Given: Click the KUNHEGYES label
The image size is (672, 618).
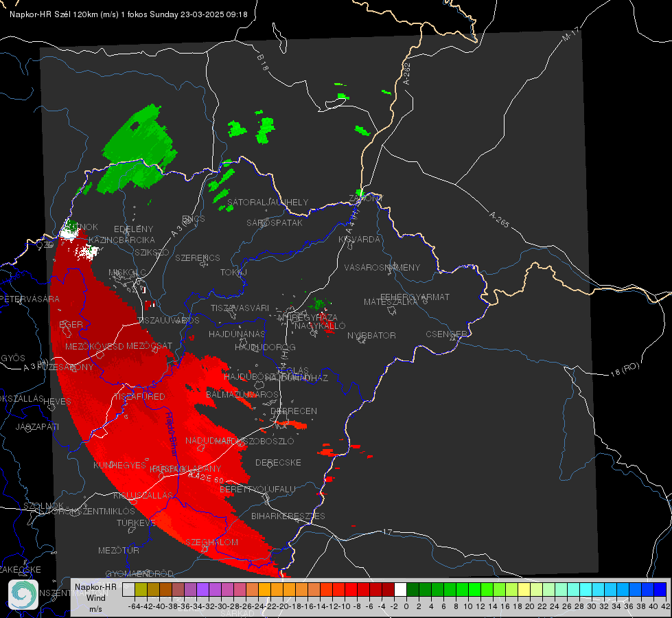Looking at the screenshot, I should tap(119, 466).
